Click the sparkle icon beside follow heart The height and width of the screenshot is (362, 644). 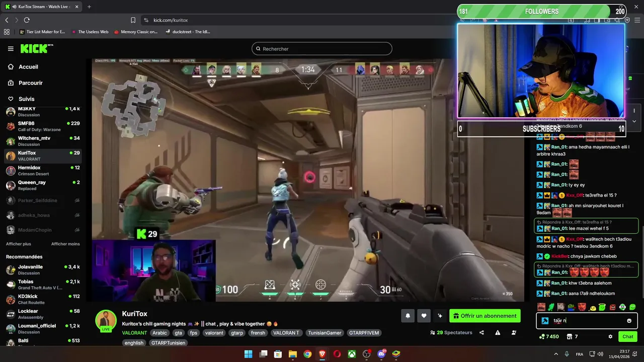tap(440, 316)
